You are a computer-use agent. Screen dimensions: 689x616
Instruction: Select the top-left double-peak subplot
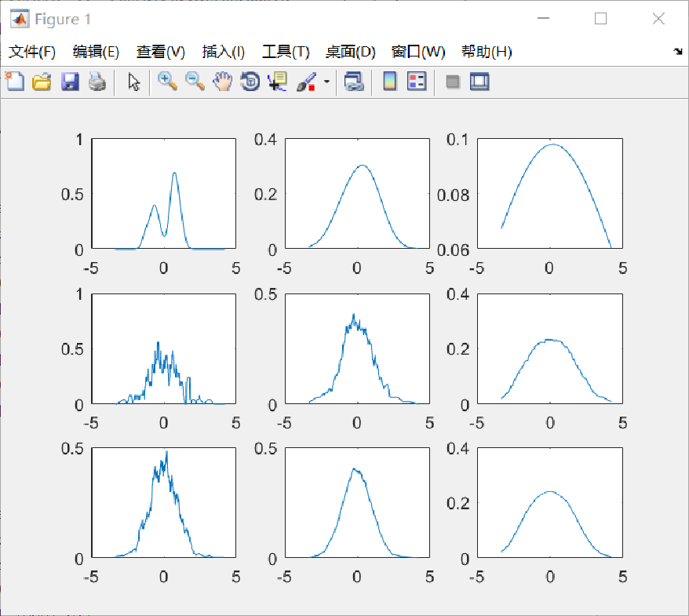pyautogui.click(x=163, y=193)
